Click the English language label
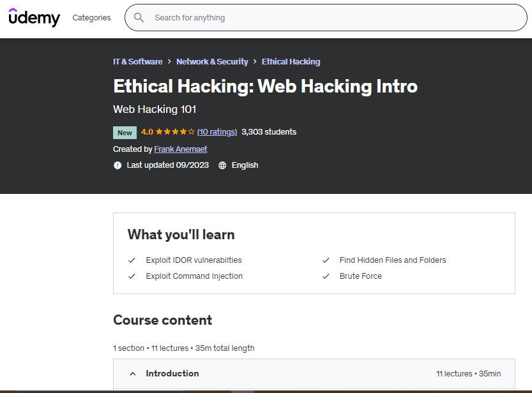This screenshot has height=393, width=532. click(x=245, y=165)
